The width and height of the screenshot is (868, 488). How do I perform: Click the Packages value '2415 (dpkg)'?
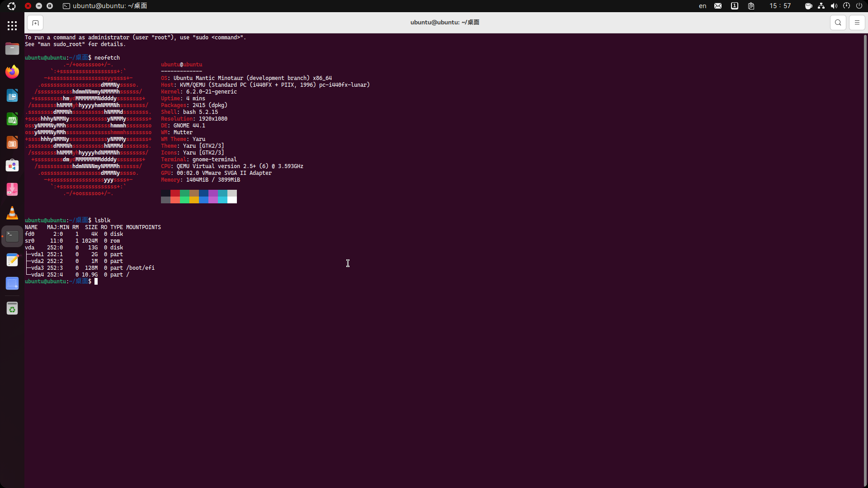210,105
